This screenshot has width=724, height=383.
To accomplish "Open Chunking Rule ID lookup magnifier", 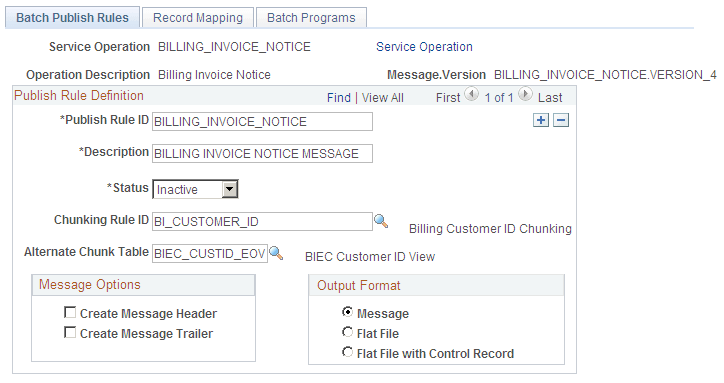I will [x=381, y=221].
